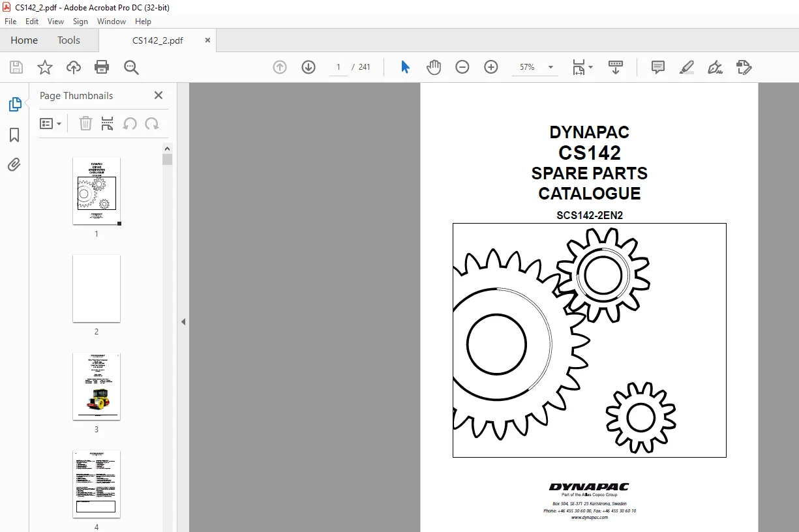Add a sticky note comment
Screen dimensions: 799x532
tap(658, 67)
